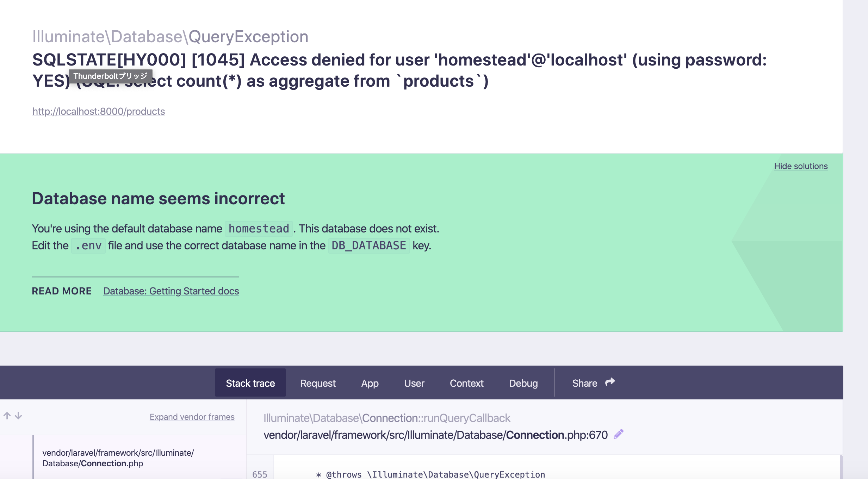Click the QueryException page title
Image resolution: width=868 pixels, height=479 pixels.
(170, 36)
